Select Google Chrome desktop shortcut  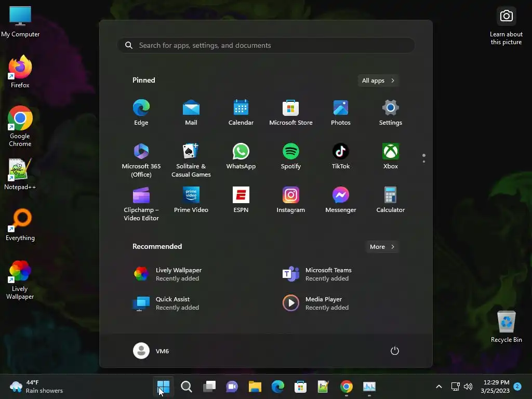(20, 126)
